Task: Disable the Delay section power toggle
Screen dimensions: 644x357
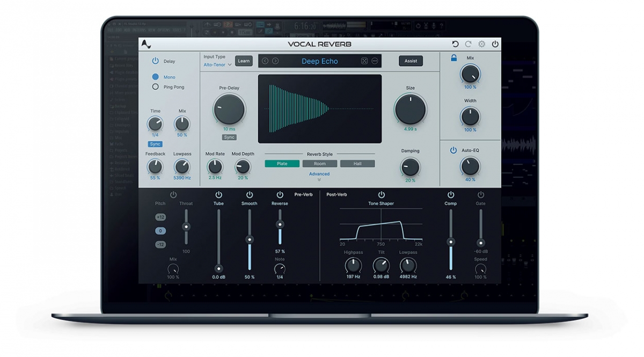Action: point(155,61)
